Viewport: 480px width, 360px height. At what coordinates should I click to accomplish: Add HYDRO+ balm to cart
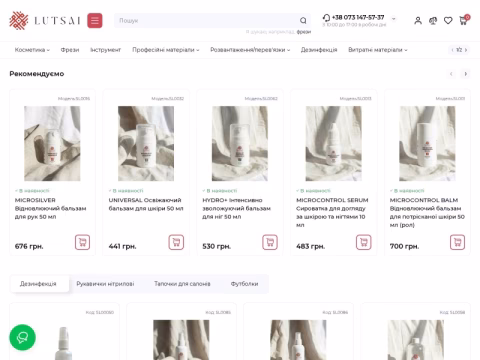270,242
